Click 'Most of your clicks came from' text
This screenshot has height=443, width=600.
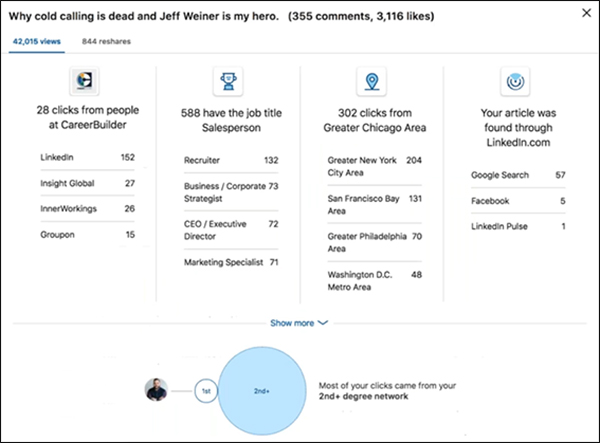(x=387, y=386)
